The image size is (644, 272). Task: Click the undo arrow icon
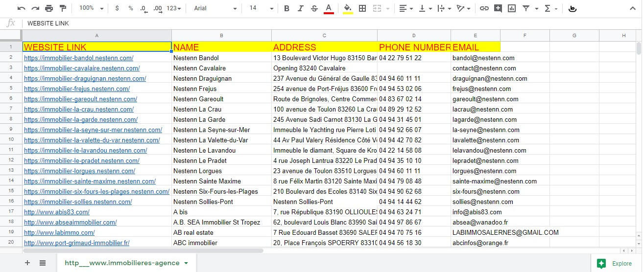coord(21,8)
